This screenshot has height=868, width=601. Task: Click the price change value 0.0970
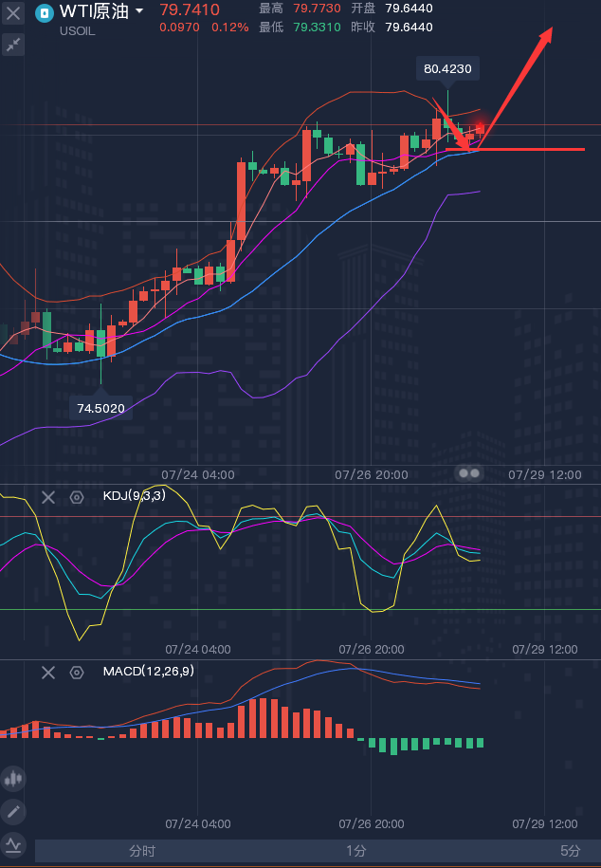click(x=179, y=28)
